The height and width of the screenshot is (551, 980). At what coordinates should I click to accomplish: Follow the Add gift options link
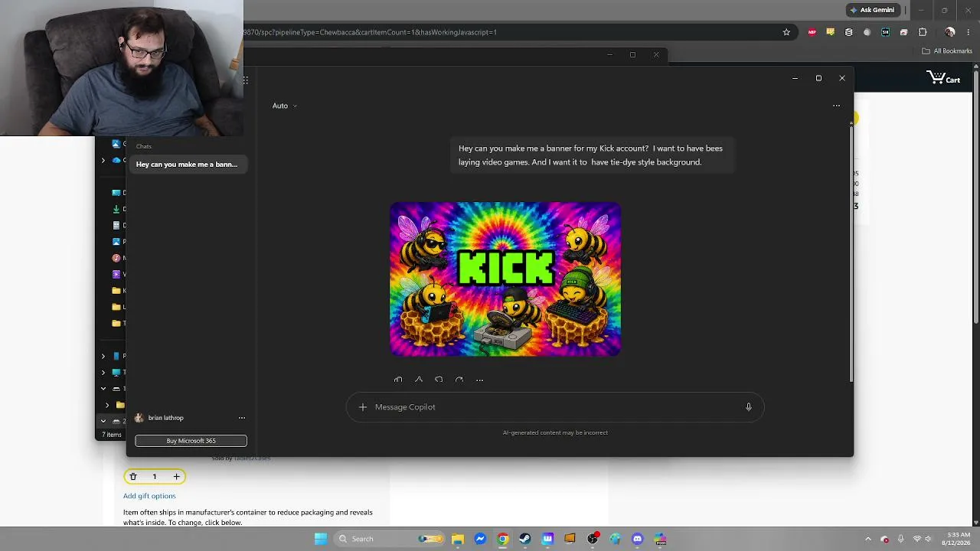point(149,496)
